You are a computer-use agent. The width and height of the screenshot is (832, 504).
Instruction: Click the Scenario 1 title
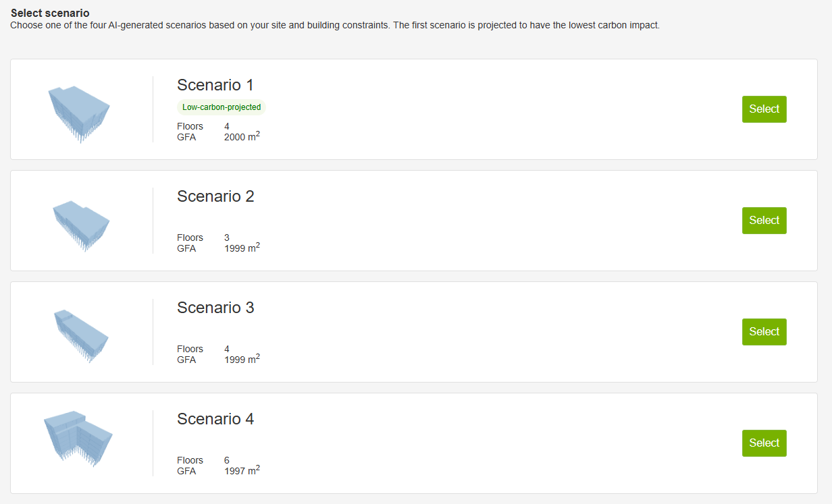tap(215, 85)
